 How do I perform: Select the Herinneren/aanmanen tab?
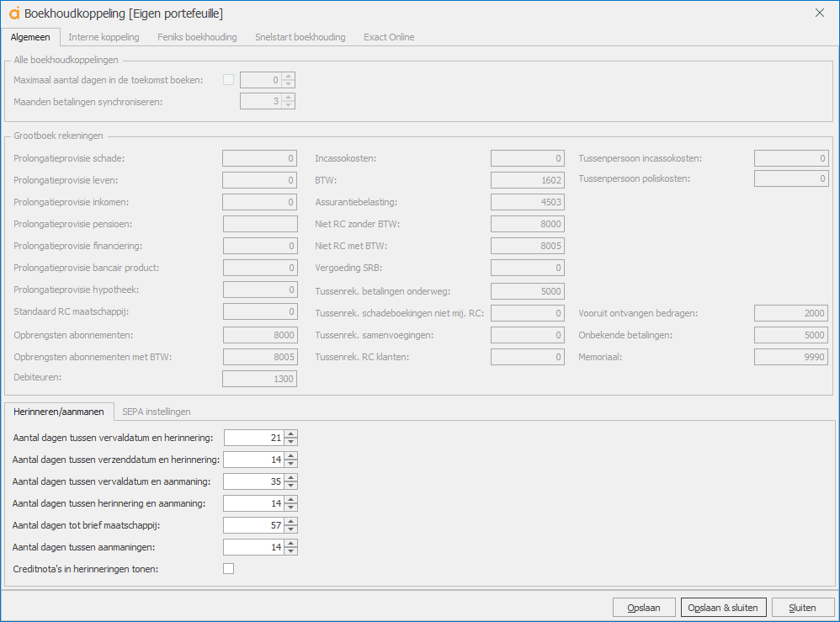tap(59, 412)
